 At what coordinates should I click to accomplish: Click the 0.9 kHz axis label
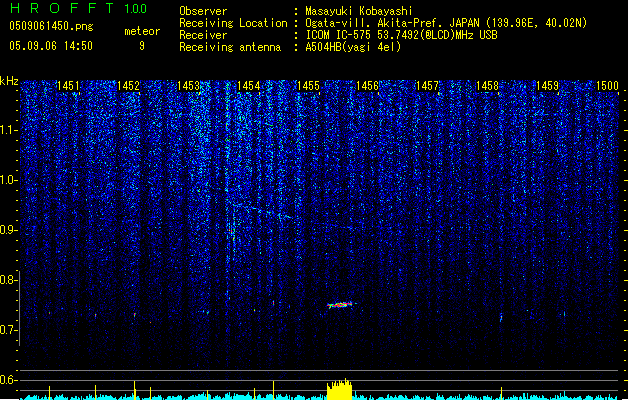(x=9, y=230)
